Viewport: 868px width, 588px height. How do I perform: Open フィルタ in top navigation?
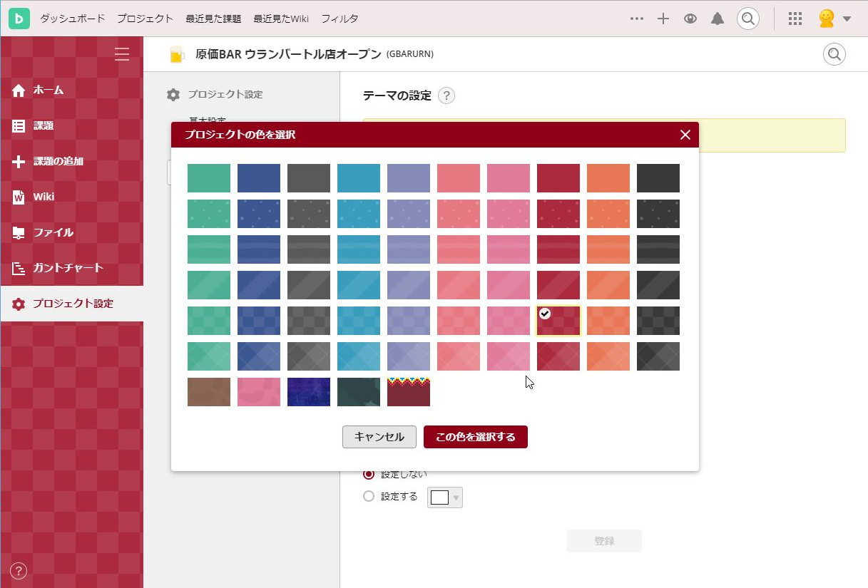[339, 19]
